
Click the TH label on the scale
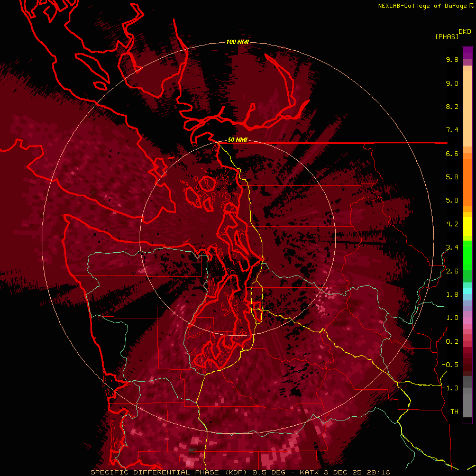click(454, 412)
